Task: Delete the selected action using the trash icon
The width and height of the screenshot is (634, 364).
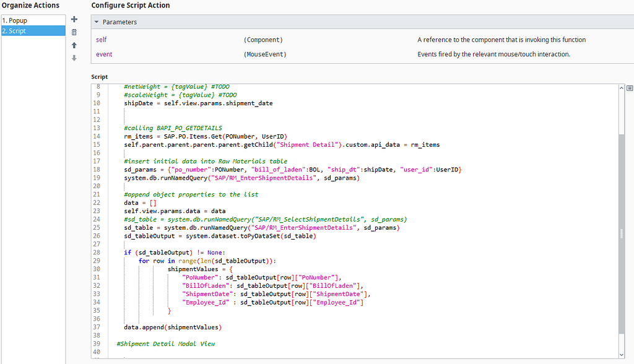Action: tap(74, 31)
